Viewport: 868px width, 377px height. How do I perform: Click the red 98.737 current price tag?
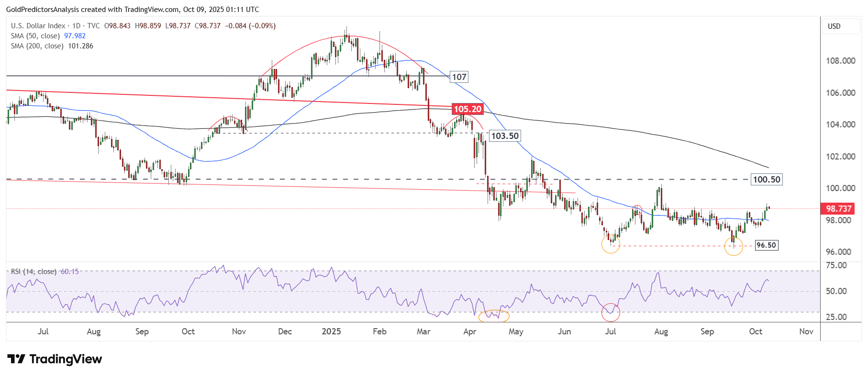pos(838,209)
